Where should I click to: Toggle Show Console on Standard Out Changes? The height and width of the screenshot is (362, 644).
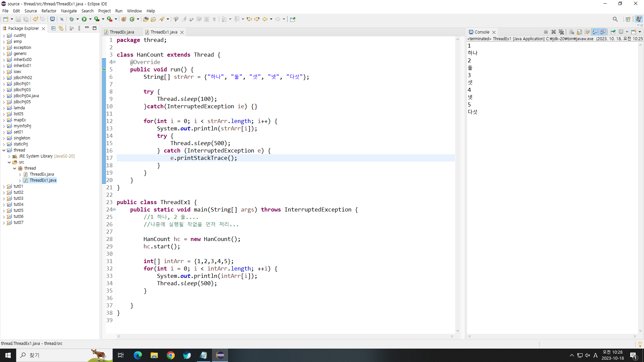pos(595,32)
